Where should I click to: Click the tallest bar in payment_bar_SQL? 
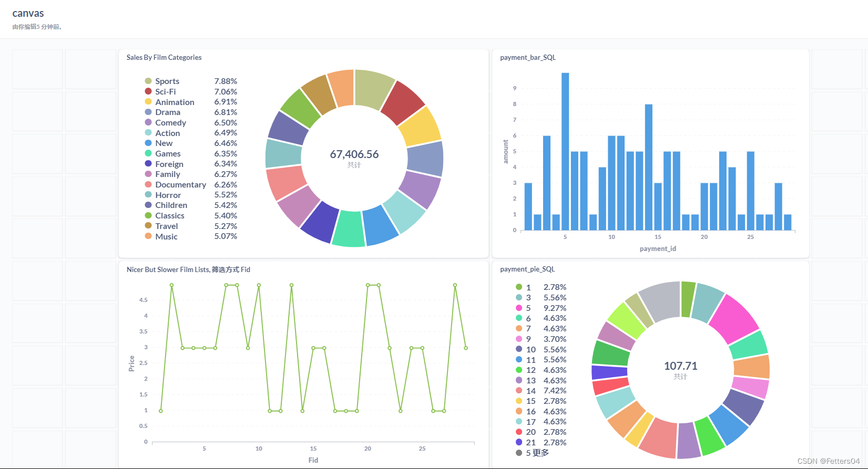(565, 151)
